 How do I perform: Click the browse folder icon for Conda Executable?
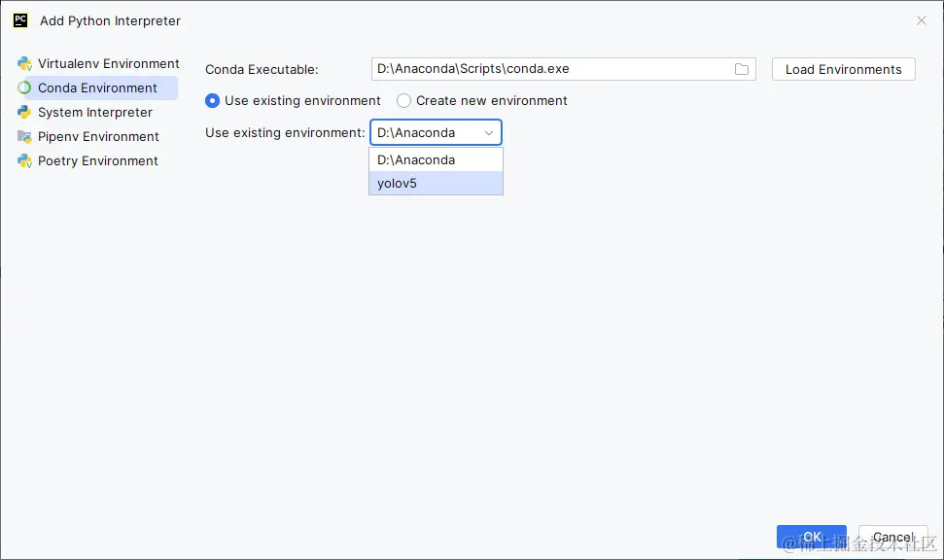point(742,69)
